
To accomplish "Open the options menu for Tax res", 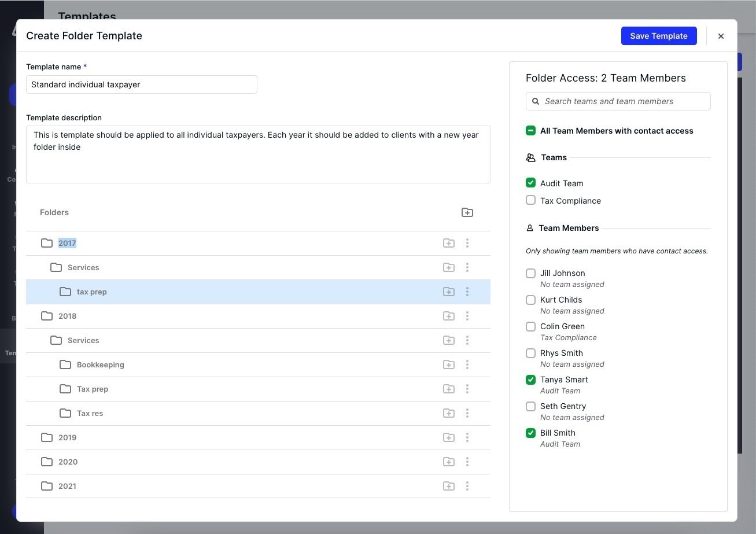I will pyautogui.click(x=467, y=413).
